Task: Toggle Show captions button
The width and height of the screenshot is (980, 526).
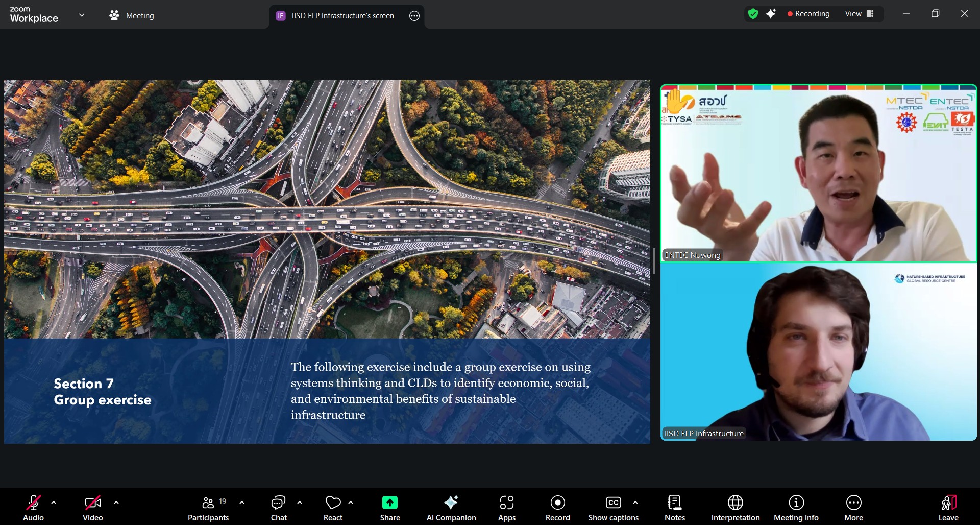Action: click(613, 508)
